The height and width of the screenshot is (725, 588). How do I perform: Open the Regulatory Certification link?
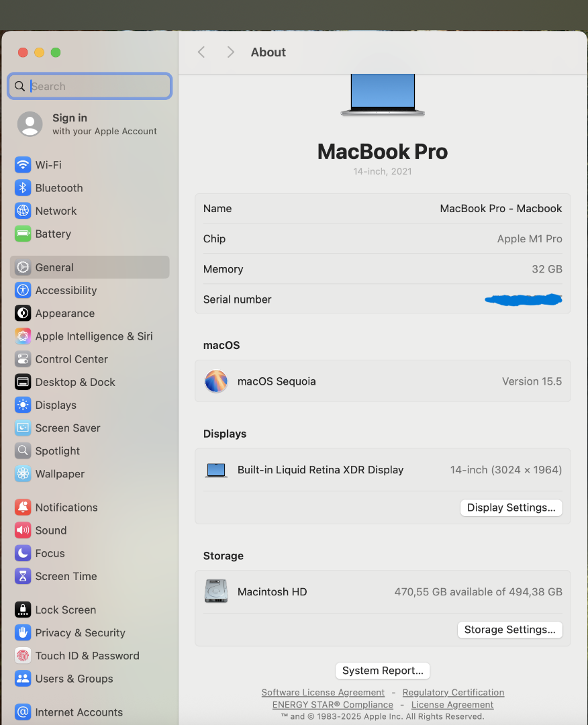tap(453, 692)
